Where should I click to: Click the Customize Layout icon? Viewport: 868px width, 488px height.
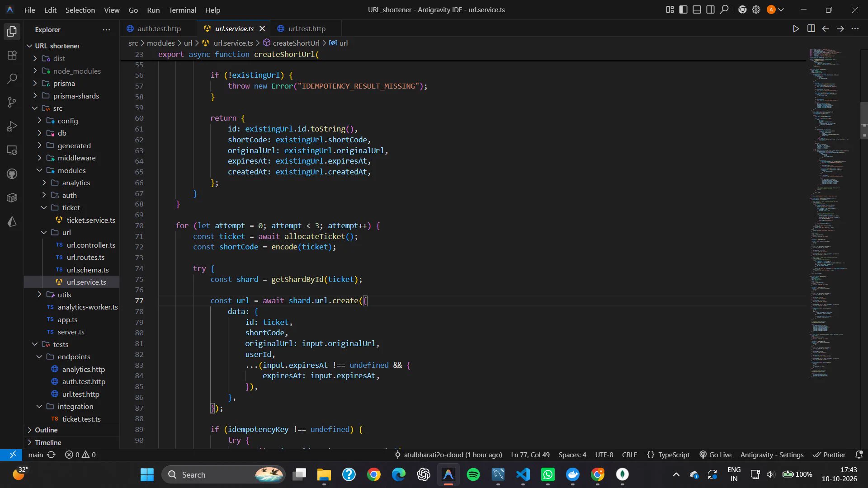[670, 9]
